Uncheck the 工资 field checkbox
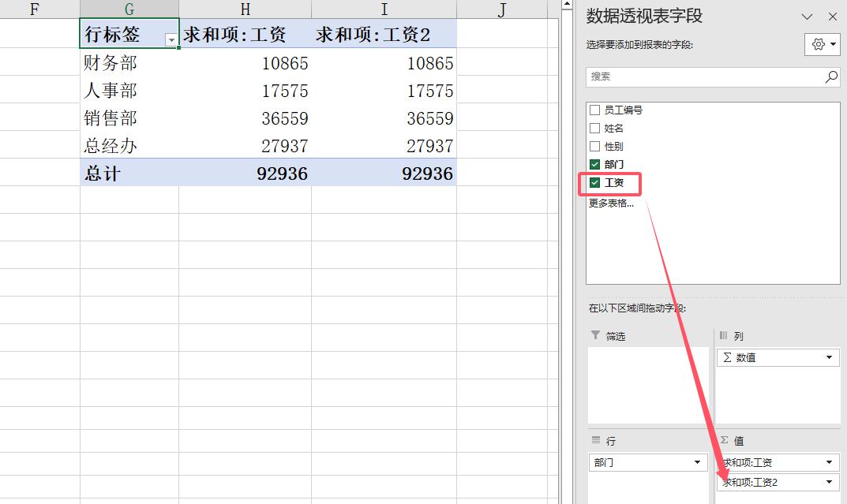This screenshot has width=847, height=504. [594, 183]
